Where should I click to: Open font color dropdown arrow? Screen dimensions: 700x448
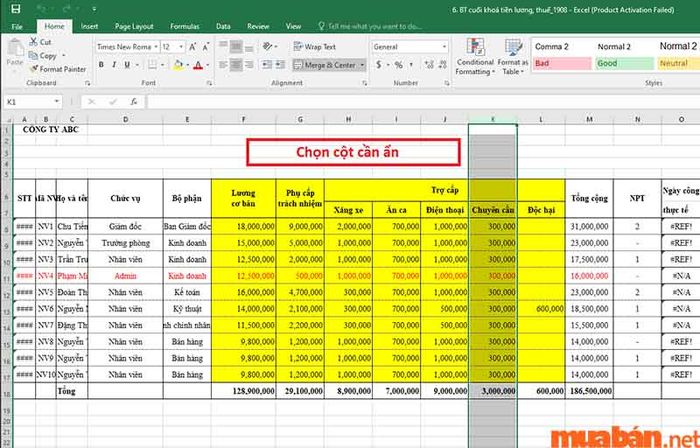point(208,65)
